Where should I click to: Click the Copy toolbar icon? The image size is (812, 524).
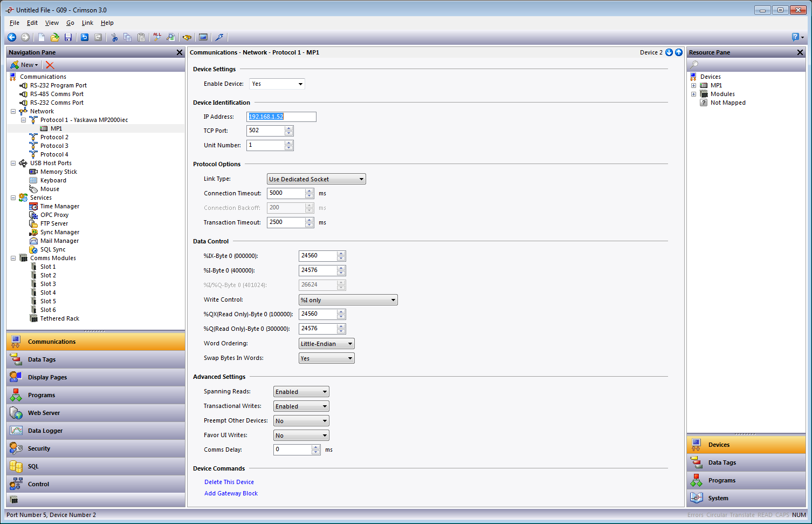click(x=128, y=37)
